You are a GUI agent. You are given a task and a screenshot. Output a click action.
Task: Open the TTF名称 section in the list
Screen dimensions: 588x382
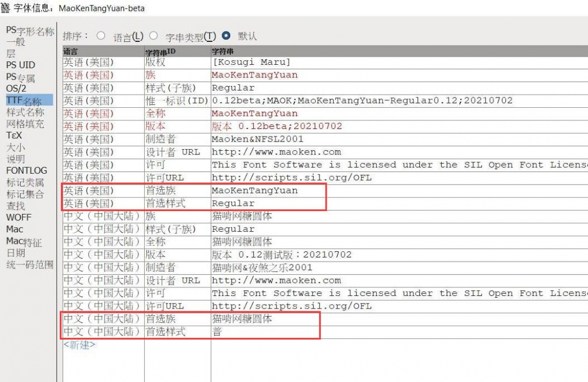[x=24, y=100]
